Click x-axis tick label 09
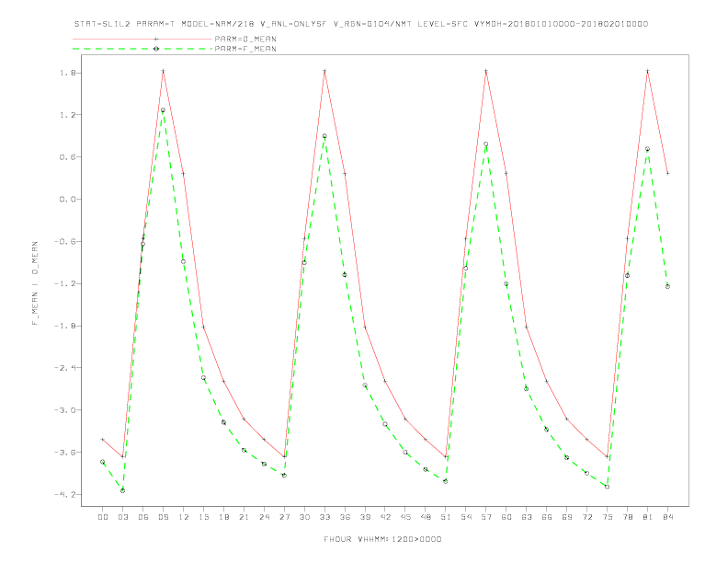Screen dimensions: 728x563 pyautogui.click(x=163, y=517)
